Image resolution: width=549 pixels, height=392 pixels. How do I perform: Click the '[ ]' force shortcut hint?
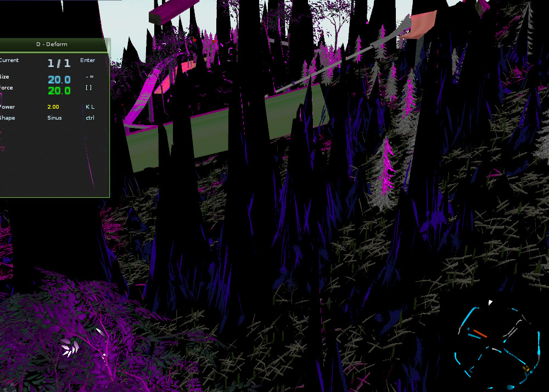pos(88,88)
